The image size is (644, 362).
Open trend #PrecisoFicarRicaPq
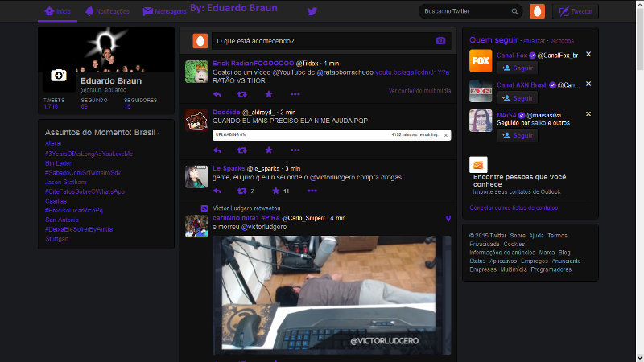coord(74,210)
